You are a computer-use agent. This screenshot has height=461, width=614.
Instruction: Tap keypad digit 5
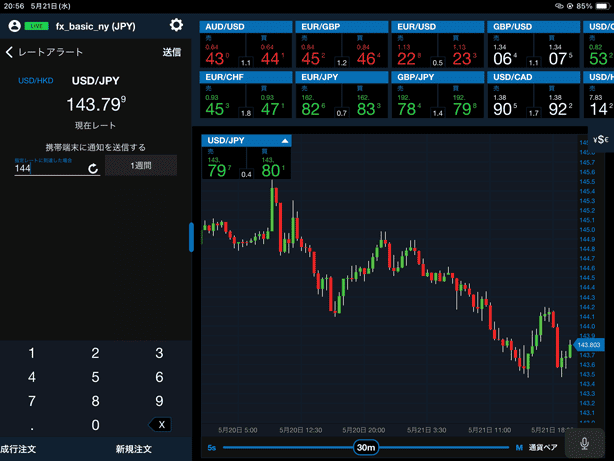coord(95,377)
